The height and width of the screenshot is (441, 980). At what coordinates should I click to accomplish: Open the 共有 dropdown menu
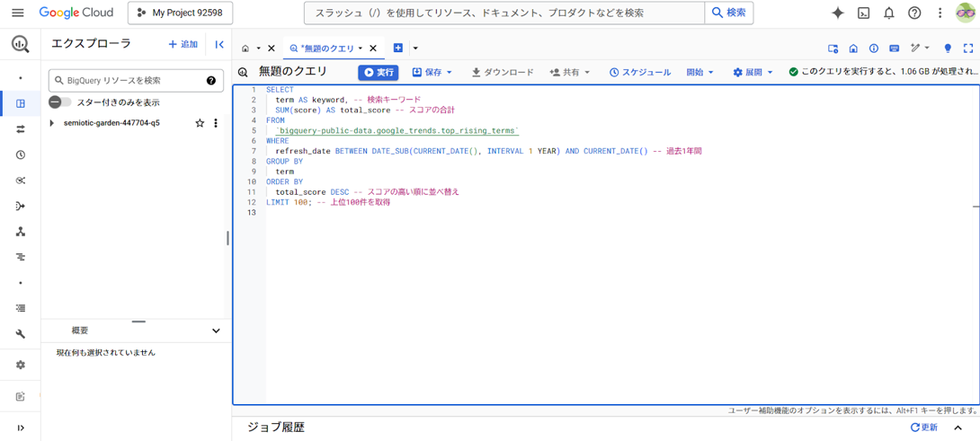pyautogui.click(x=569, y=73)
